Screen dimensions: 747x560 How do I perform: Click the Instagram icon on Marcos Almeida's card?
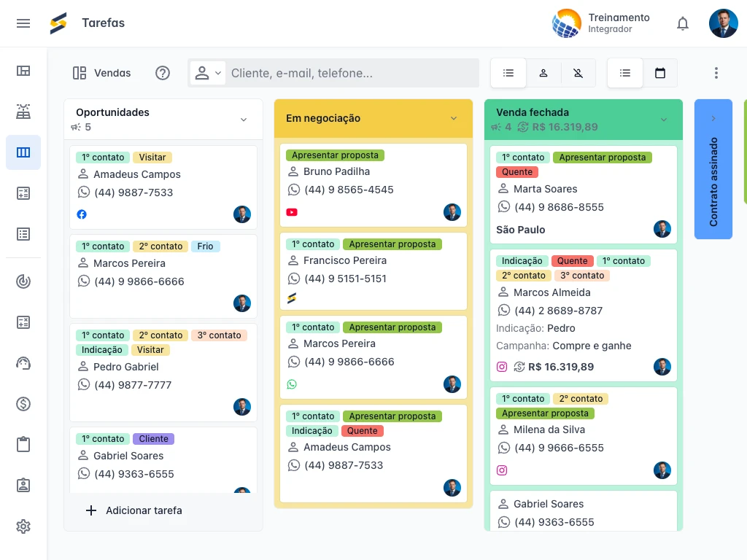point(501,367)
